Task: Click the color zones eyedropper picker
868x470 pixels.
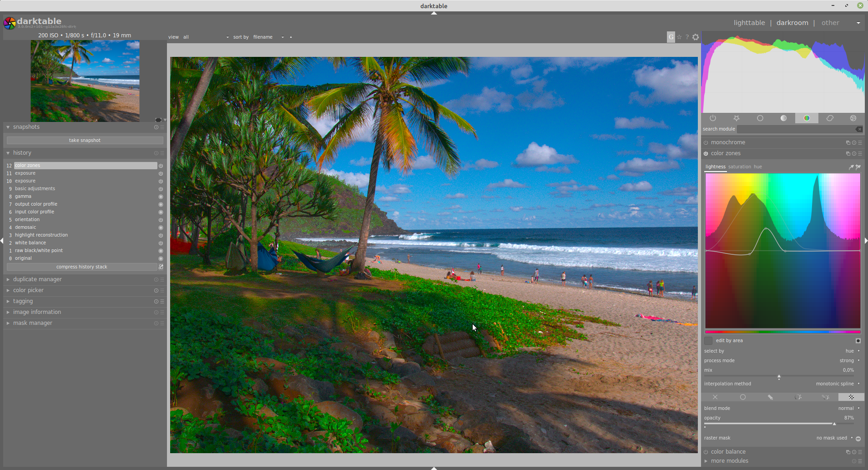Action: 851,167
